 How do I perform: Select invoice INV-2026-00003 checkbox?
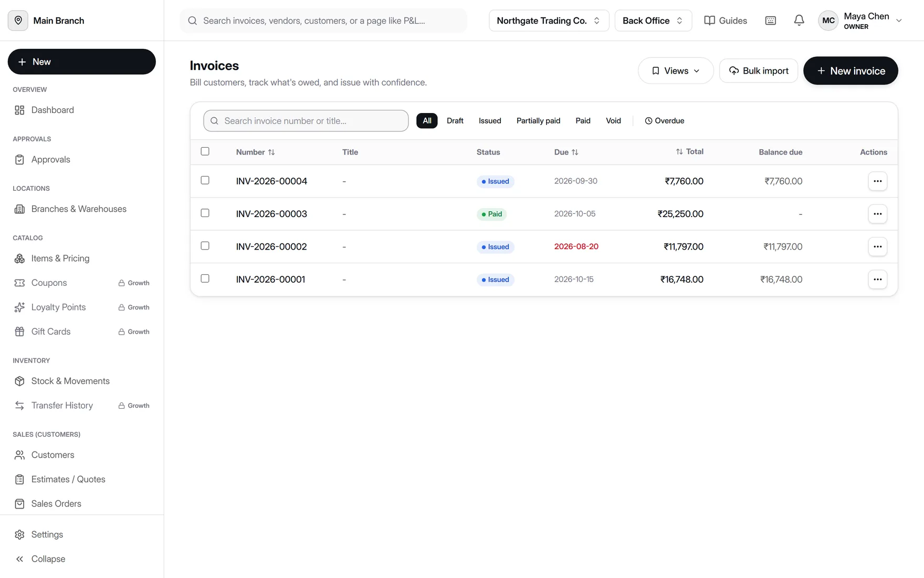[x=205, y=213]
